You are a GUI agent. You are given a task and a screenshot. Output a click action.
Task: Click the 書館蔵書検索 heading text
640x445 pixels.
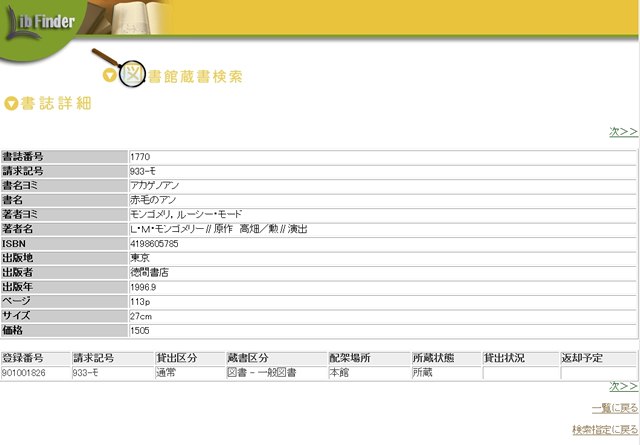[x=195, y=77]
